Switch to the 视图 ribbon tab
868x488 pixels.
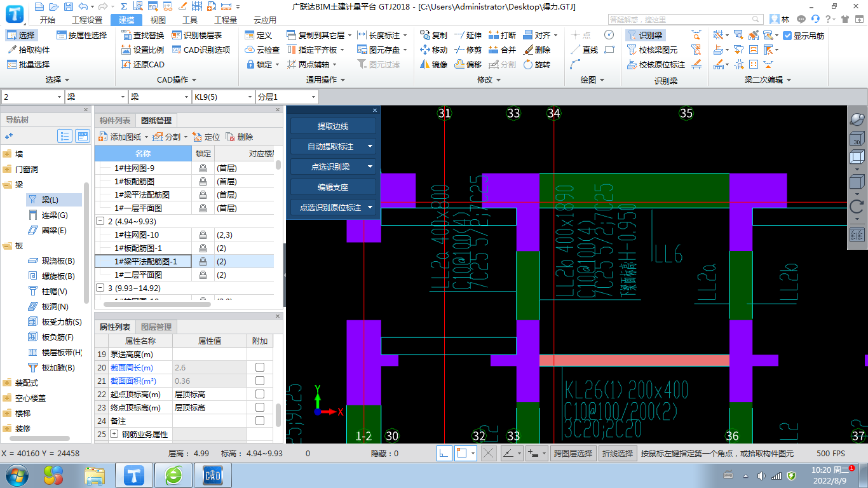[158, 20]
